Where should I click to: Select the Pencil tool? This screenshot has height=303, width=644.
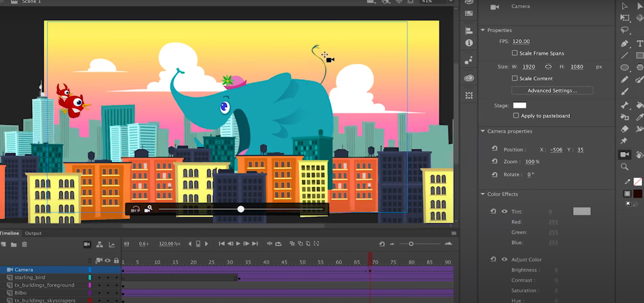[625, 79]
